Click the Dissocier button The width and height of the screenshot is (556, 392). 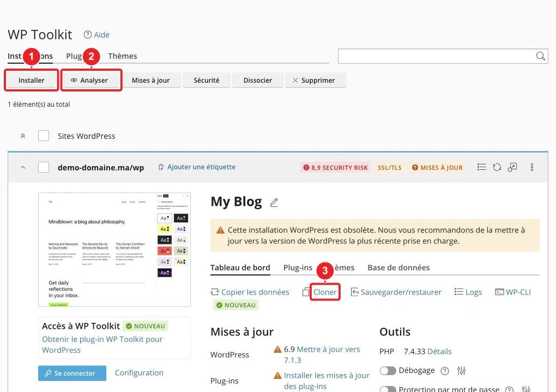tap(258, 81)
